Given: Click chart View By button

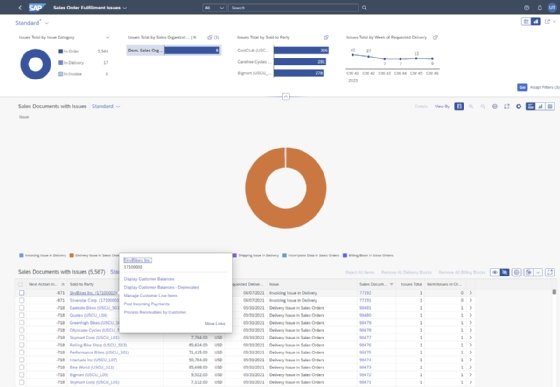Looking at the screenshot, I should 442,106.
